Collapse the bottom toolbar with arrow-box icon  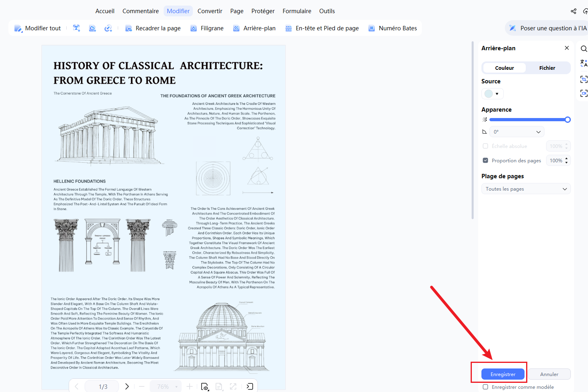point(250,386)
